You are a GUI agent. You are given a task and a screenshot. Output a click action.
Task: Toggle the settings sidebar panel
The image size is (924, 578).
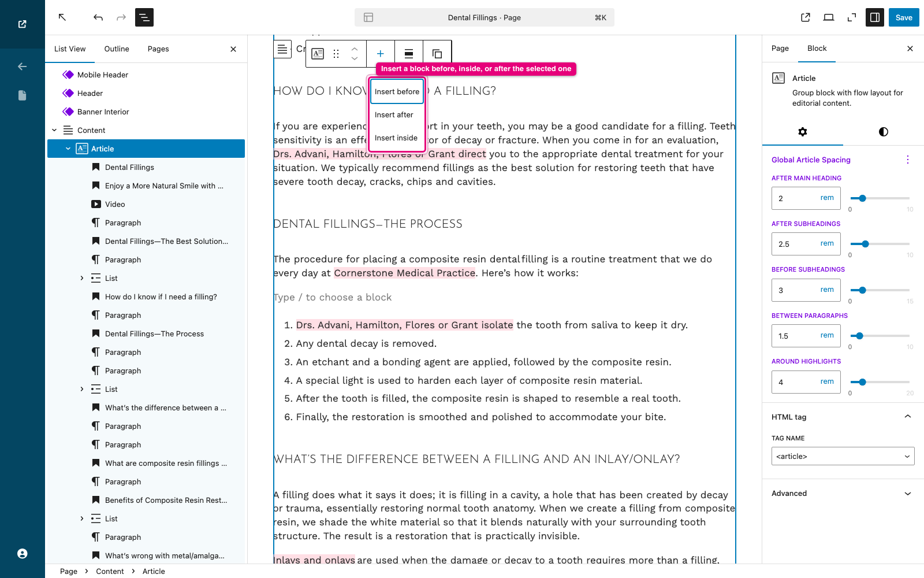pyautogui.click(x=875, y=17)
